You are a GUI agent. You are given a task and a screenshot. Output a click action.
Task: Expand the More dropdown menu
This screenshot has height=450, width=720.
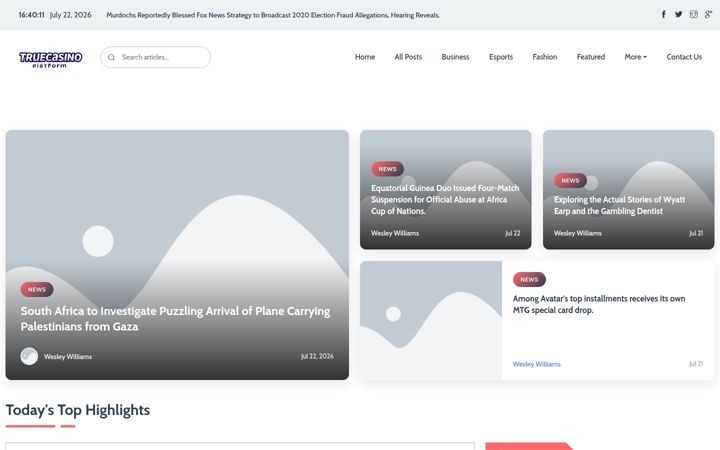pos(636,57)
